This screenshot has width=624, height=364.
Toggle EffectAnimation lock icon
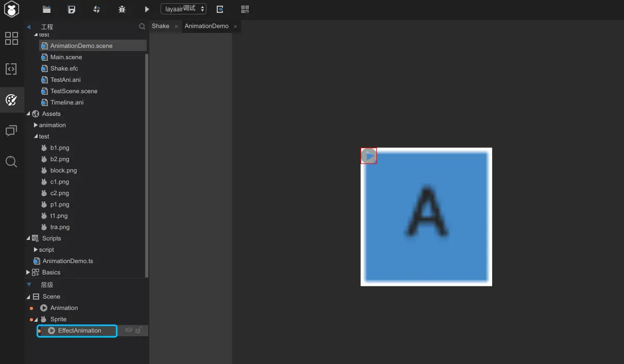coord(138,331)
